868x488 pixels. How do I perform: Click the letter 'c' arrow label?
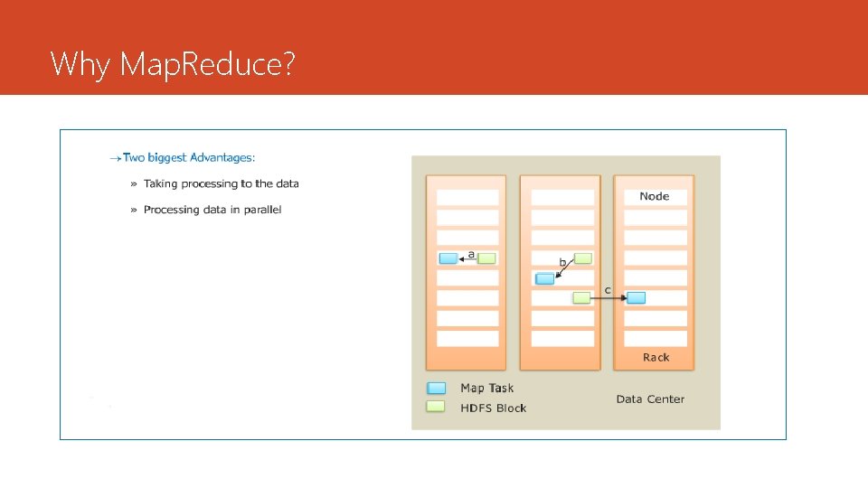[608, 290]
